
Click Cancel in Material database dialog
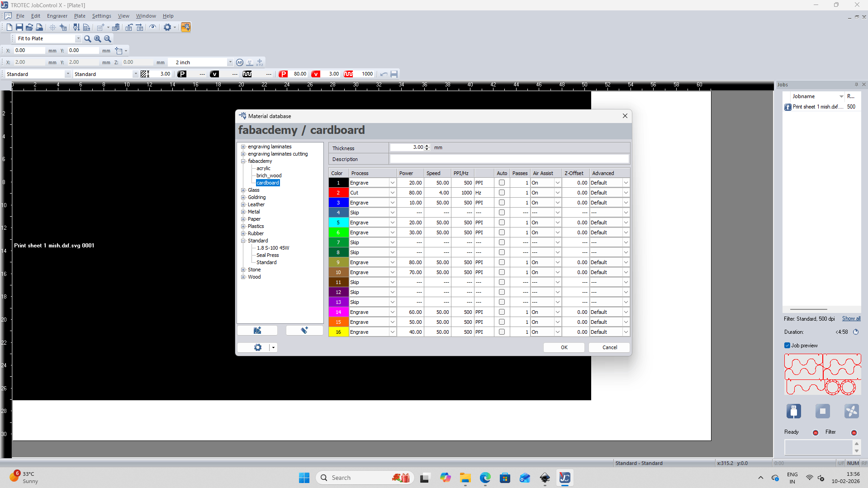coord(609,347)
